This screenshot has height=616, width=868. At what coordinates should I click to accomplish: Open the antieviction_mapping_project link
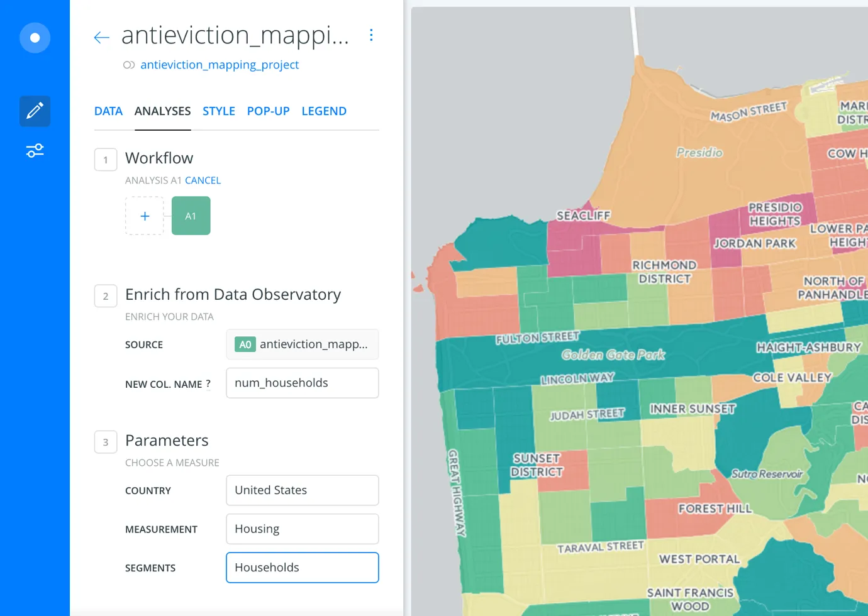(220, 65)
